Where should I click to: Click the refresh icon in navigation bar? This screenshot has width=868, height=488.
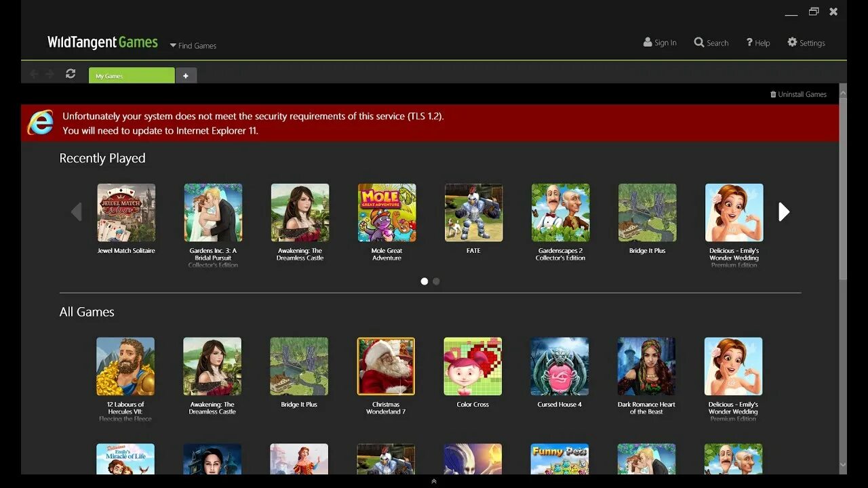click(71, 74)
